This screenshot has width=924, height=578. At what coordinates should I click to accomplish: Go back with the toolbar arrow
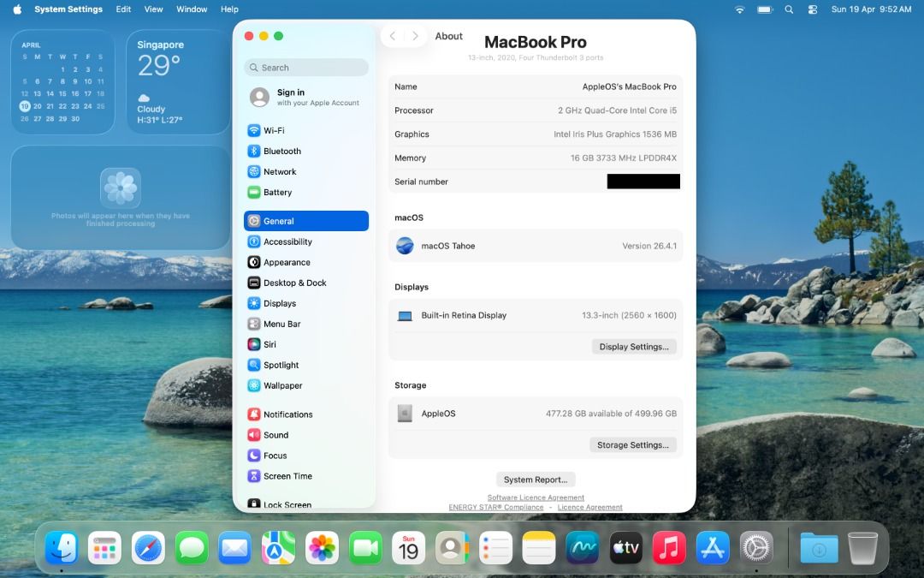tap(393, 36)
